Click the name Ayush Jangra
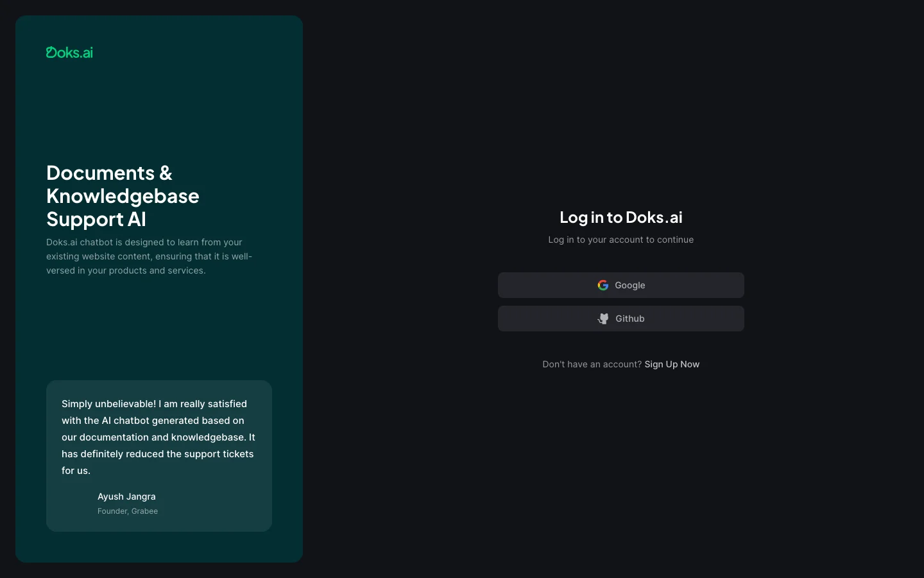The image size is (924, 578). tap(126, 496)
